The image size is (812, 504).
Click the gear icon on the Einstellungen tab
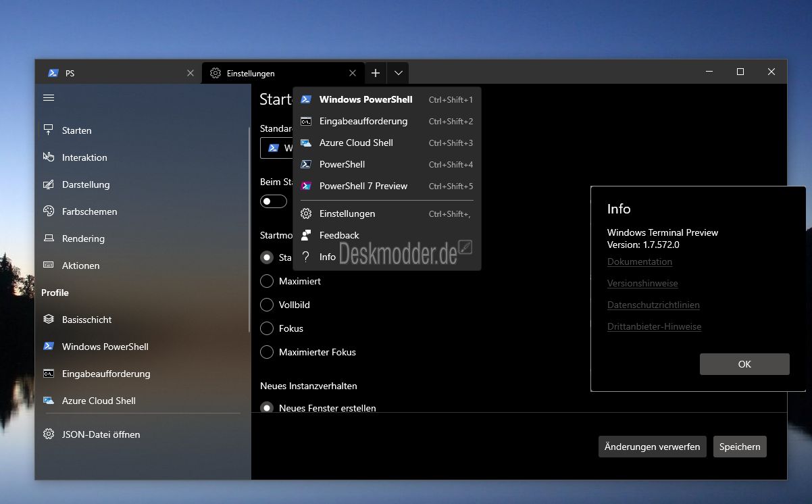215,73
